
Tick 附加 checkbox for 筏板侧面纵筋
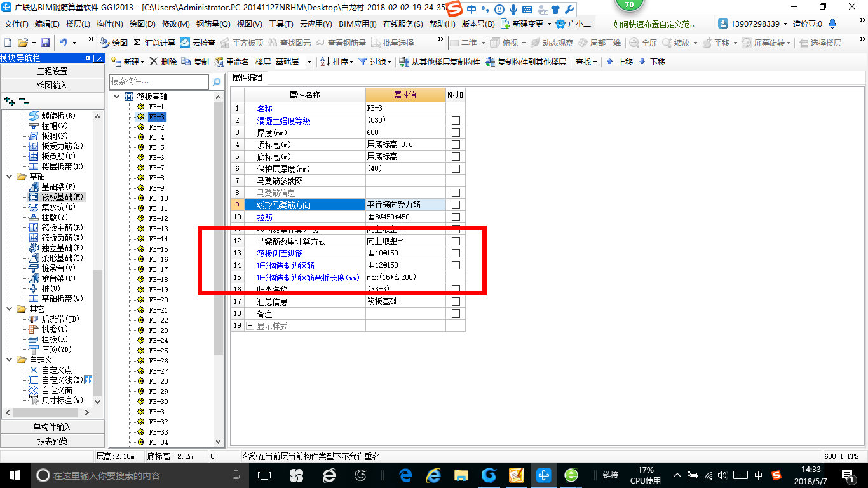456,254
